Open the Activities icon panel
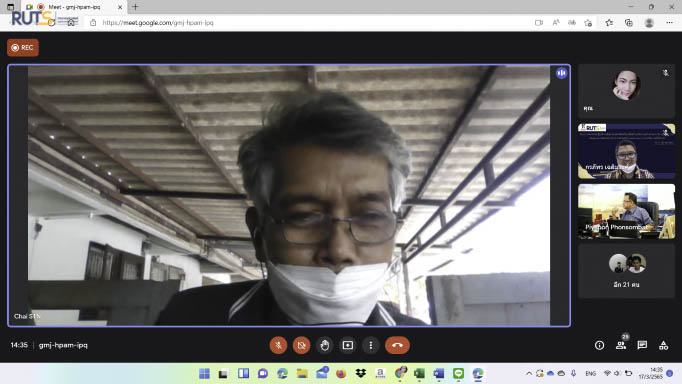The width and height of the screenshot is (682, 384). point(663,345)
